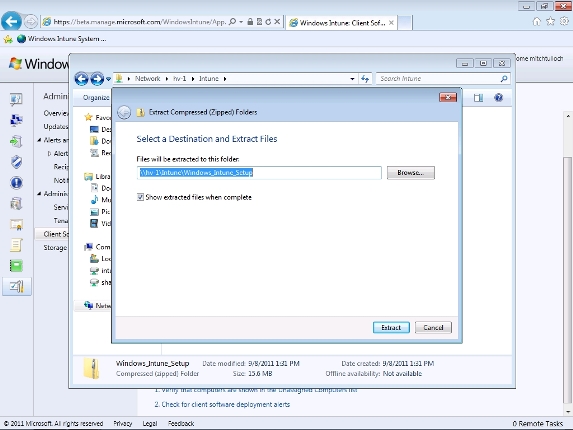Screen dimensions: 573x430
Task: Open Check for client software deployment alerts
Action: [x=226, y=404]
